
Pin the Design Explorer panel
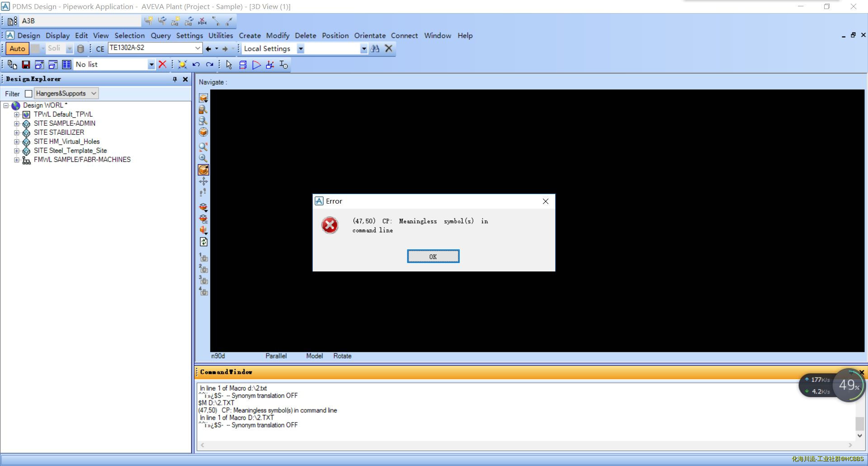175,79
